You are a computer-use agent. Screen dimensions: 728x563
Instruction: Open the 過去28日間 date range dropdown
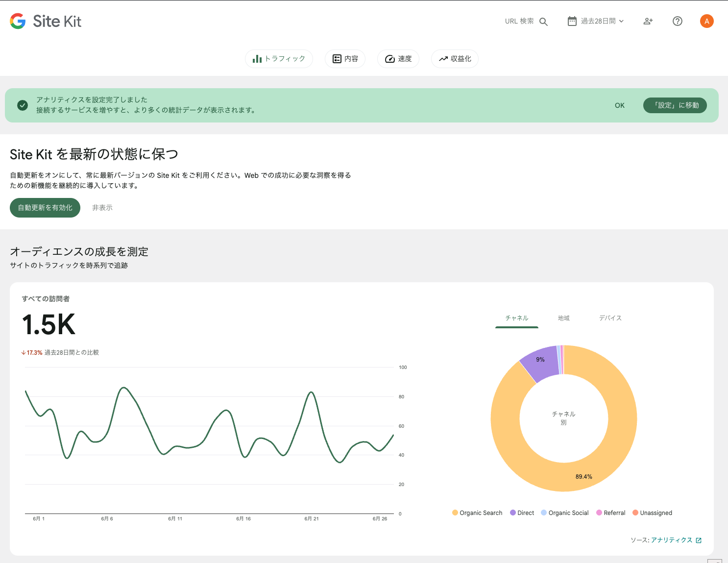596,21
